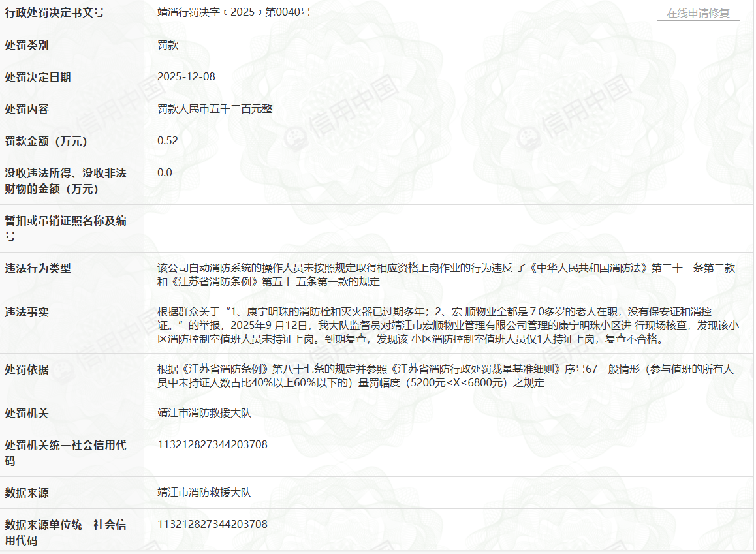Click the 罚款金额（万元） row label
Screen dimensions: 756x554
click(46, 141)
